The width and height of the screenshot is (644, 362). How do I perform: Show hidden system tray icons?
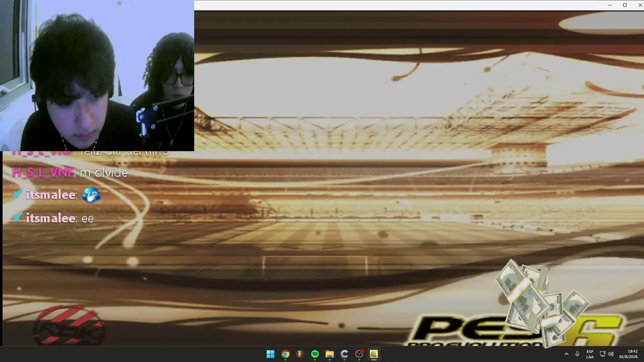click(566, 354)
